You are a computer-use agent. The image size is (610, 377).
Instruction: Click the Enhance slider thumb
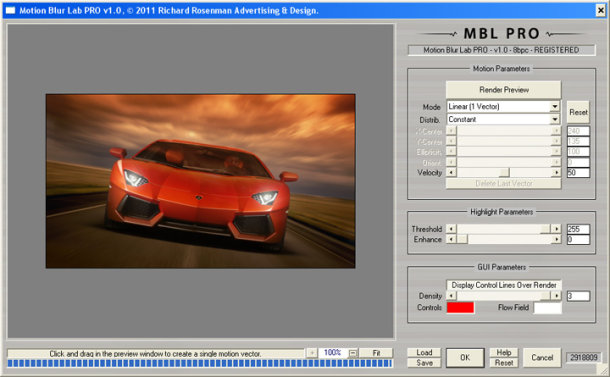[462, 239]
